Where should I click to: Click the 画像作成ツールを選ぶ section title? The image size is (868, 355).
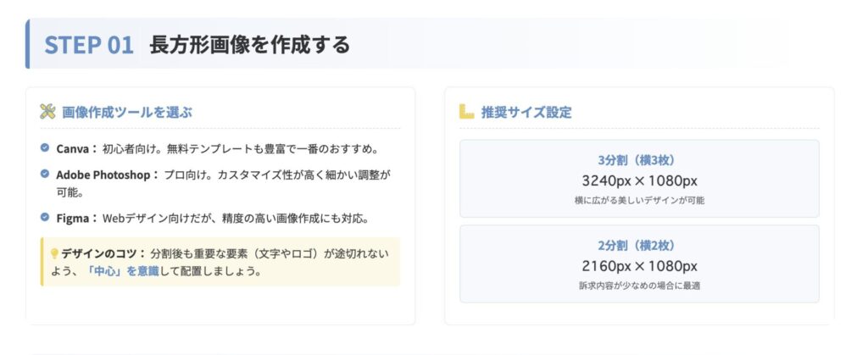click(x=127, y=112)
